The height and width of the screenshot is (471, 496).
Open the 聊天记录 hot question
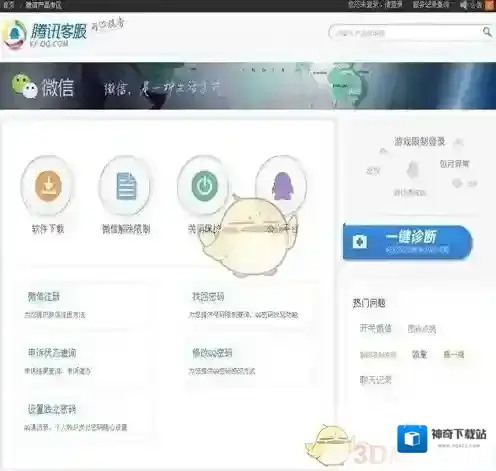(375, 380)
